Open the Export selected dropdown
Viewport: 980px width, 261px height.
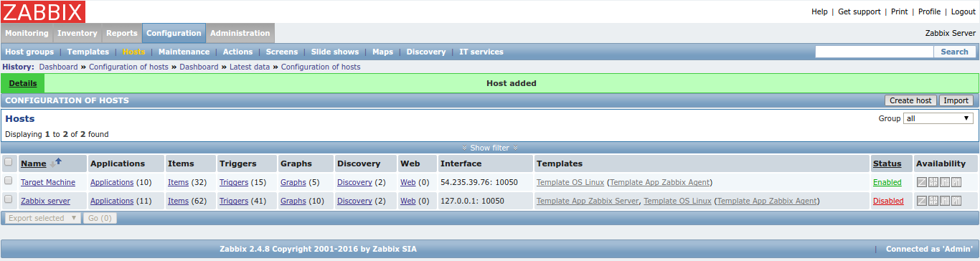(43, 218)
